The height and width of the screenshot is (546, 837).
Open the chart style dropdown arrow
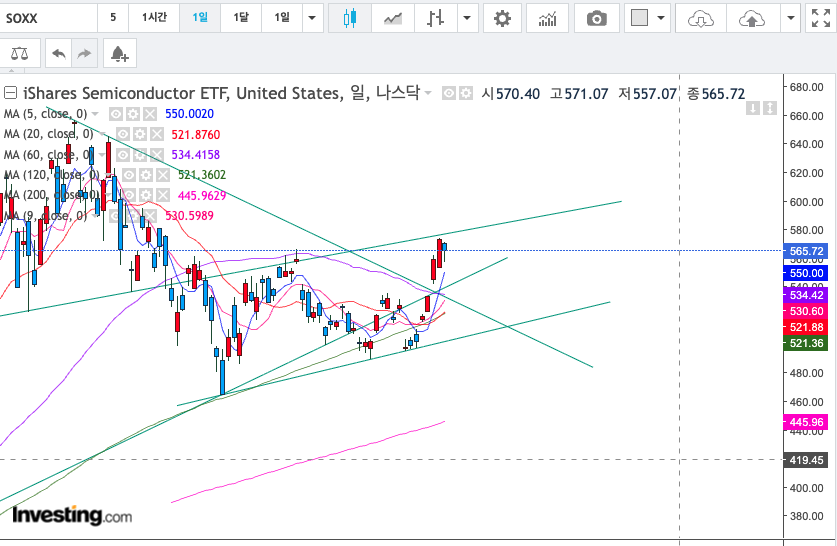(x=467, y=19)
